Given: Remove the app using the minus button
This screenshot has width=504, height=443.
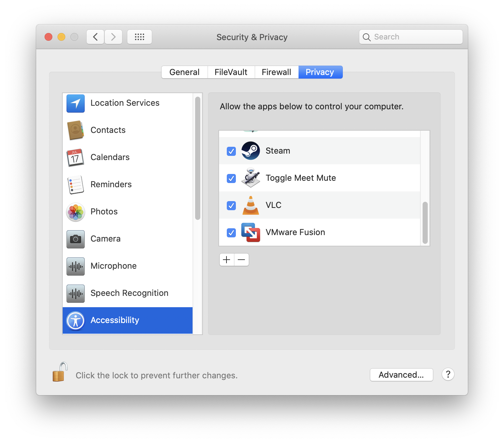Looking at the screenshot, I should pyautogui.click(x=241, y=260).
